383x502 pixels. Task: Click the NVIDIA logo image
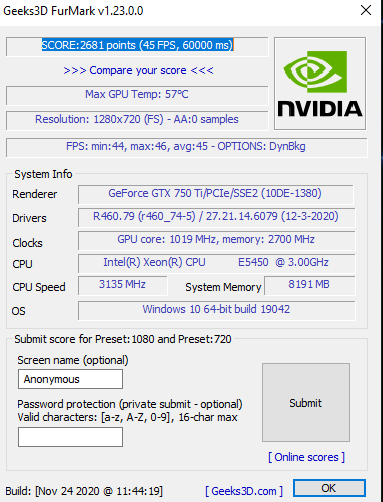tap(320, 83)
